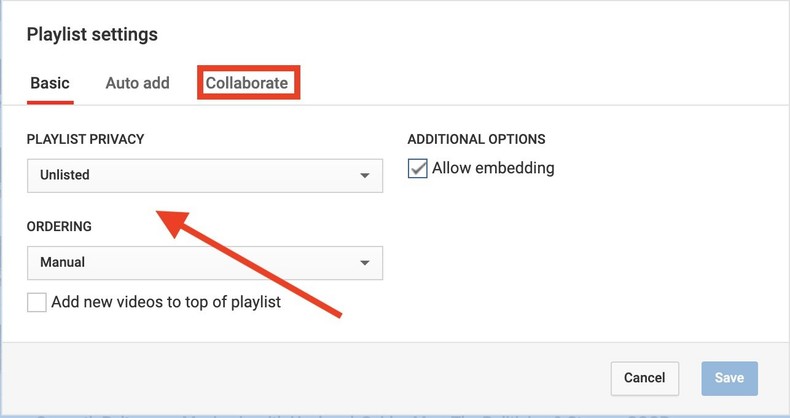This screenshot has height=418, width=790.
Task: Open the Playlist Privacy dropdown
Action: tap(204, 175)
